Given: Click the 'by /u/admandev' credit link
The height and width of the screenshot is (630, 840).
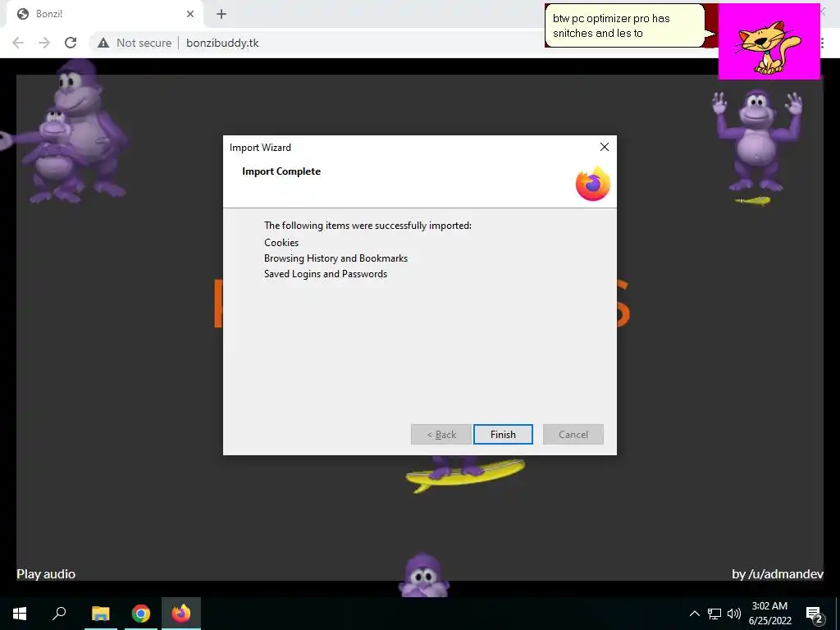Looking at the screenshot, I should pos(778,573).
